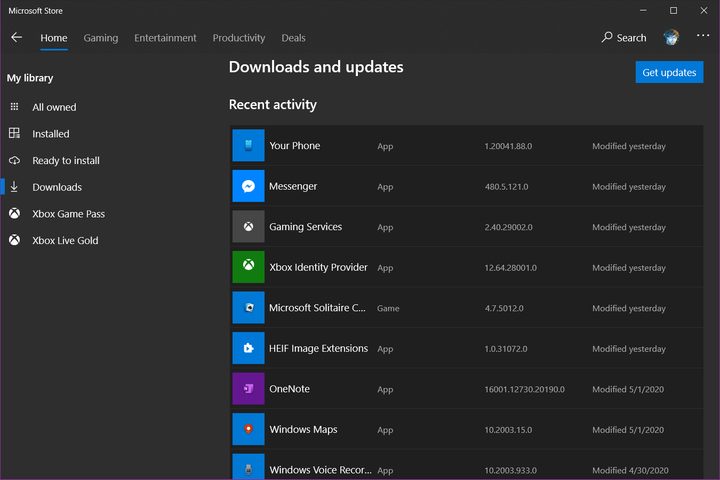Open the Messenger app icon
Image resolution: width=720 pixels, height=480 pixels.
point(248,186)
